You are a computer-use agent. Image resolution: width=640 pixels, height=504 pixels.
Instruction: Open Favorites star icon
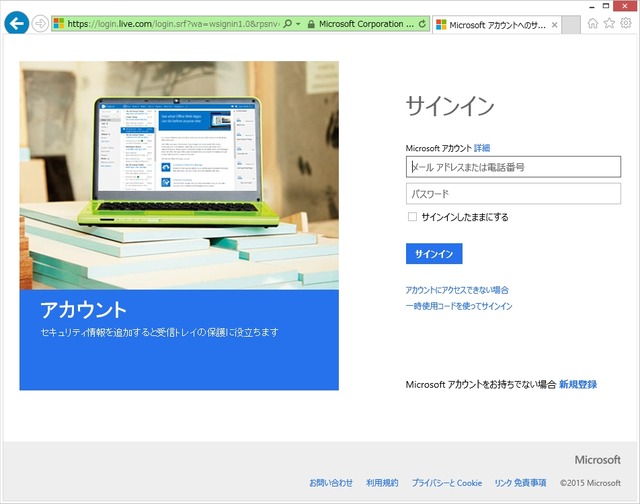pyautogui.click(x=609, y=23)
